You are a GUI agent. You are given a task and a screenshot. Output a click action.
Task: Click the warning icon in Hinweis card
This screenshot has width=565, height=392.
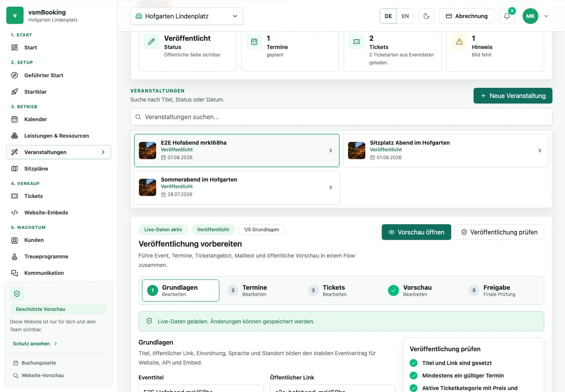(459, 42)
